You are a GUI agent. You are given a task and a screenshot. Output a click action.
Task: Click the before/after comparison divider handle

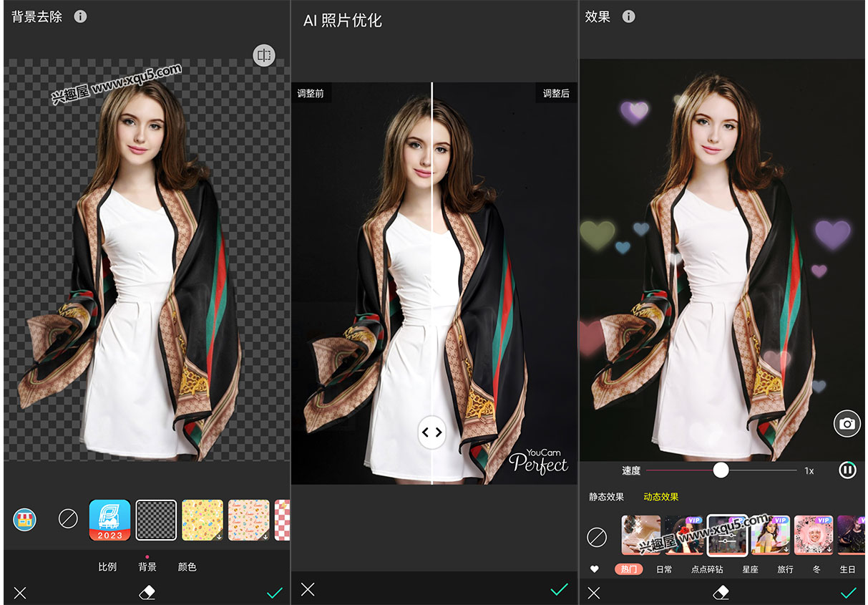pyautogui.click(x=431, y=432)
